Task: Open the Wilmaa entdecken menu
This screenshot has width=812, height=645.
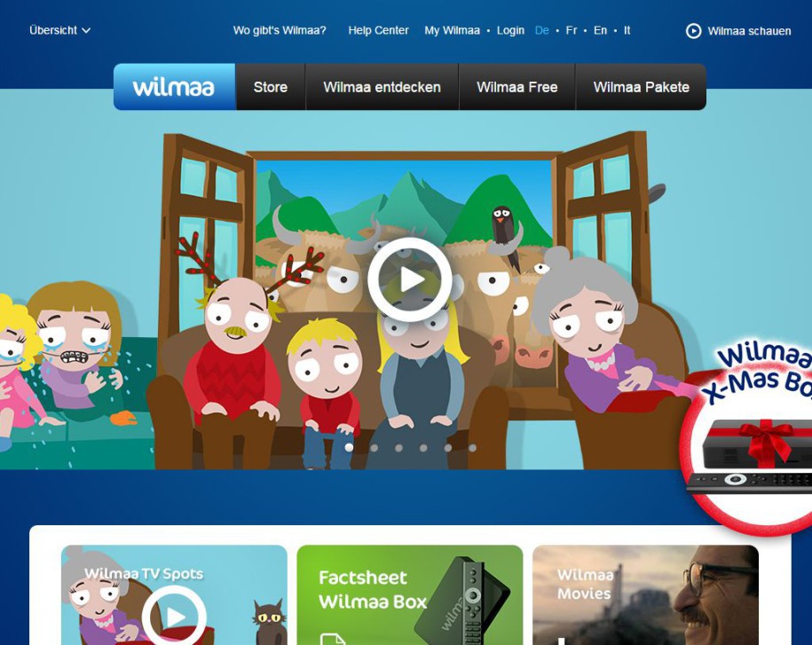Action: (x=382, y=87)
